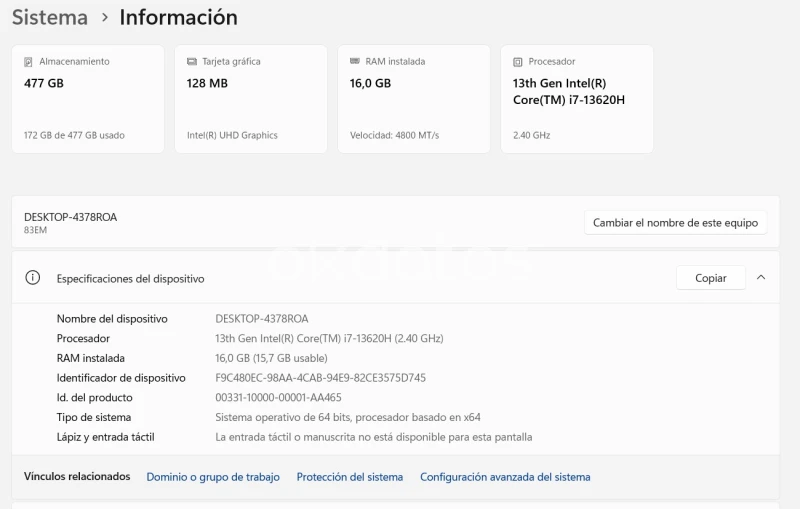Copy device specs with Copiar button
Image resolution: width=800 pixels, height=509 pixels.
[710, 278]
